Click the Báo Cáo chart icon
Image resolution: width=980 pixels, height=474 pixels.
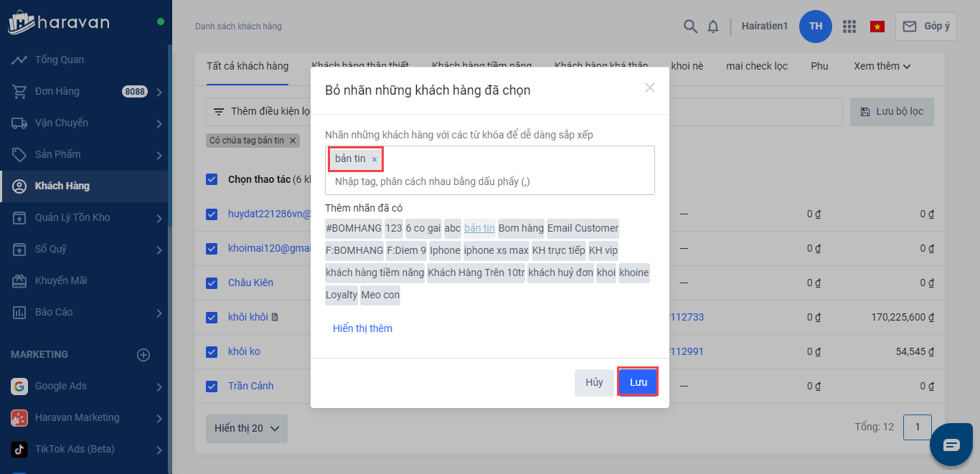pyautogui.click(x=19, y=312)
